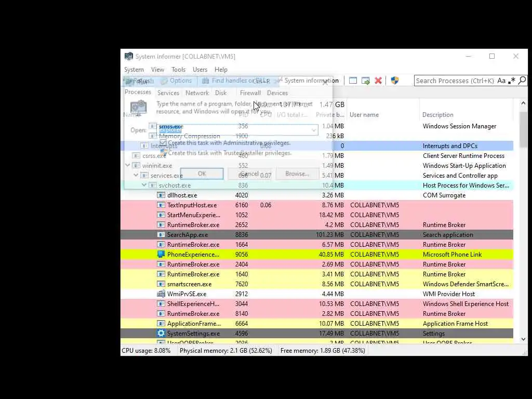The height and width of the screenshot is (399, 532).
Task: Click the red X terminate icon
Action: click(378, 81)
